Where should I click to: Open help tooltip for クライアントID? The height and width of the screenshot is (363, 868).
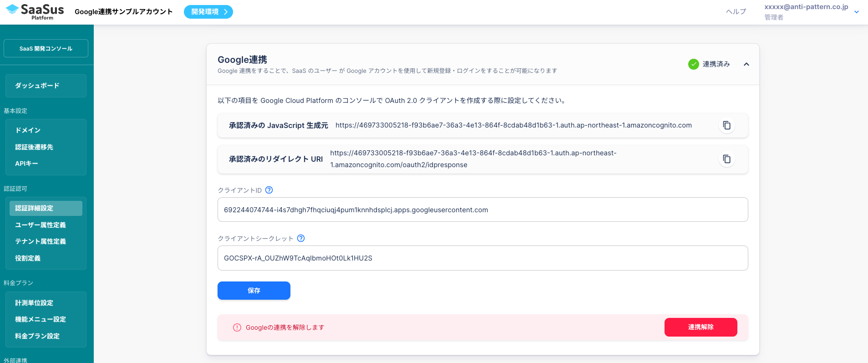269,190
